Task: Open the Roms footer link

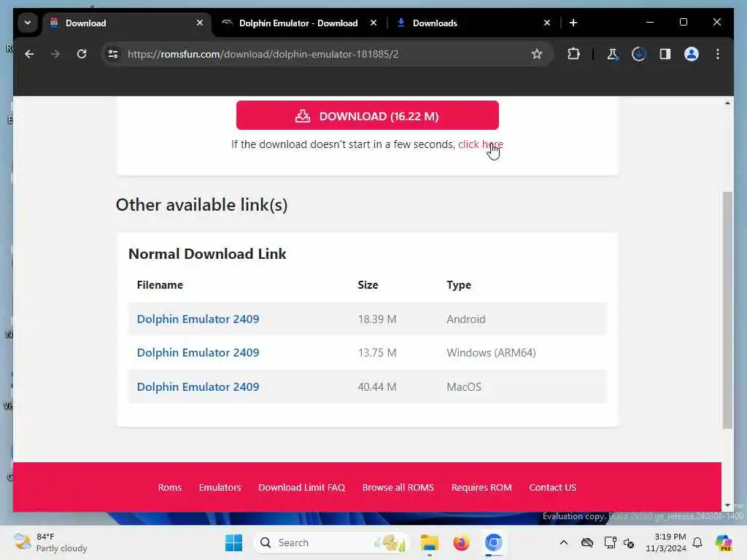Action: pyautogui.click(x=169, y=488)
